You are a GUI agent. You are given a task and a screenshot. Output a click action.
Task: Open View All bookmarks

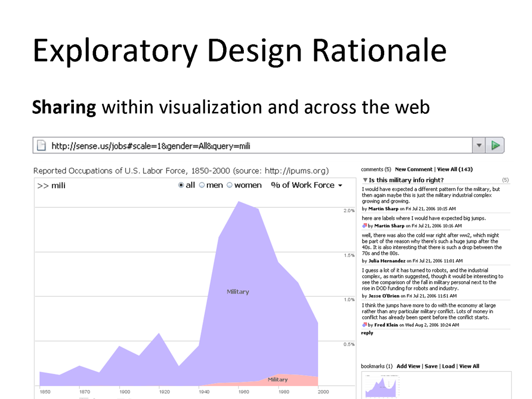point(469,366)
